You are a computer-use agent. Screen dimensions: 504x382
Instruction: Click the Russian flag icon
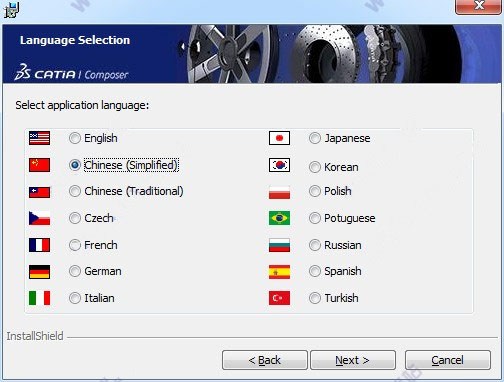279,245
